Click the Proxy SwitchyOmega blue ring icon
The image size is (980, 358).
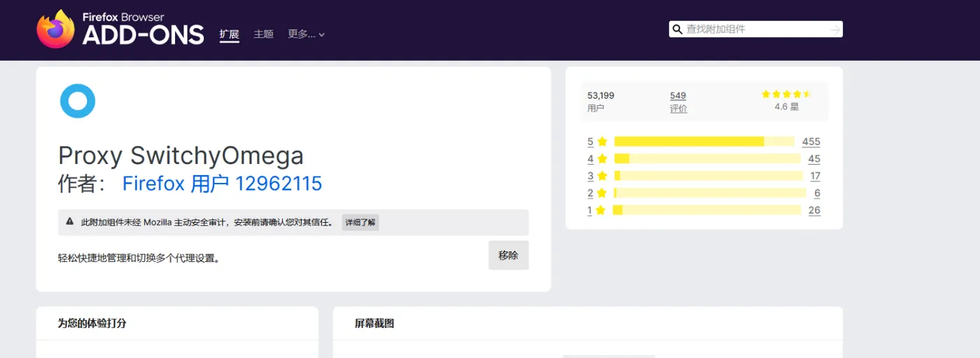tap(78, 101)
